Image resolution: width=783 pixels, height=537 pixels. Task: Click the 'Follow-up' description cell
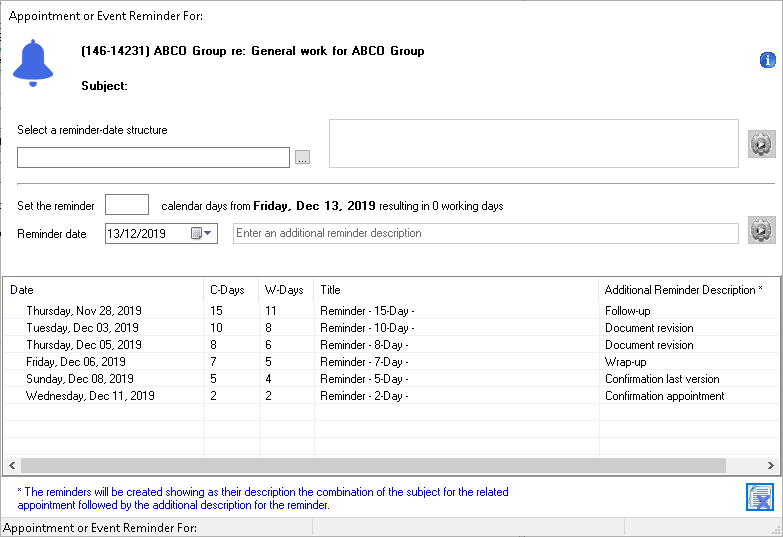pyautogui.click(x=628, y=311)
